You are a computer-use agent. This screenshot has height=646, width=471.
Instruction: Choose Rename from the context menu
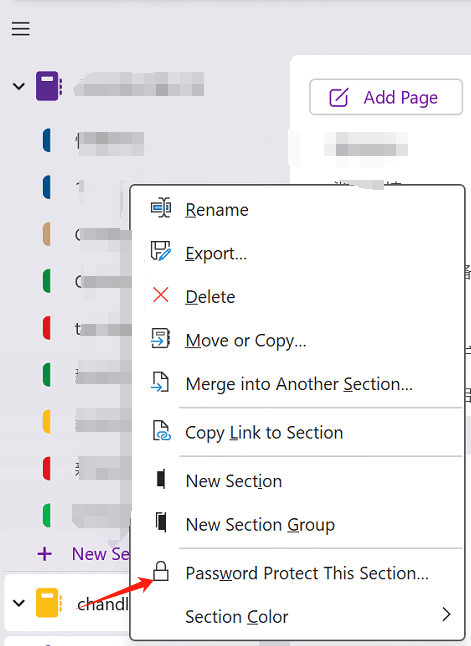click(x=297, y=210)
